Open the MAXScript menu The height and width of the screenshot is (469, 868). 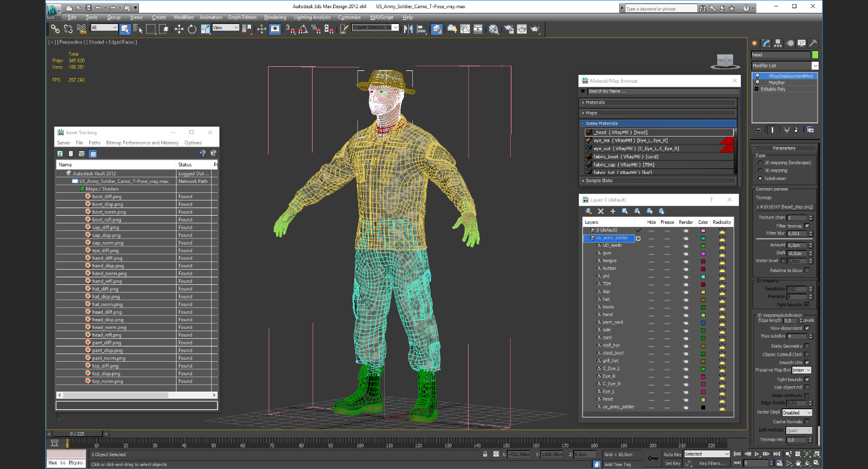(381, 18)
